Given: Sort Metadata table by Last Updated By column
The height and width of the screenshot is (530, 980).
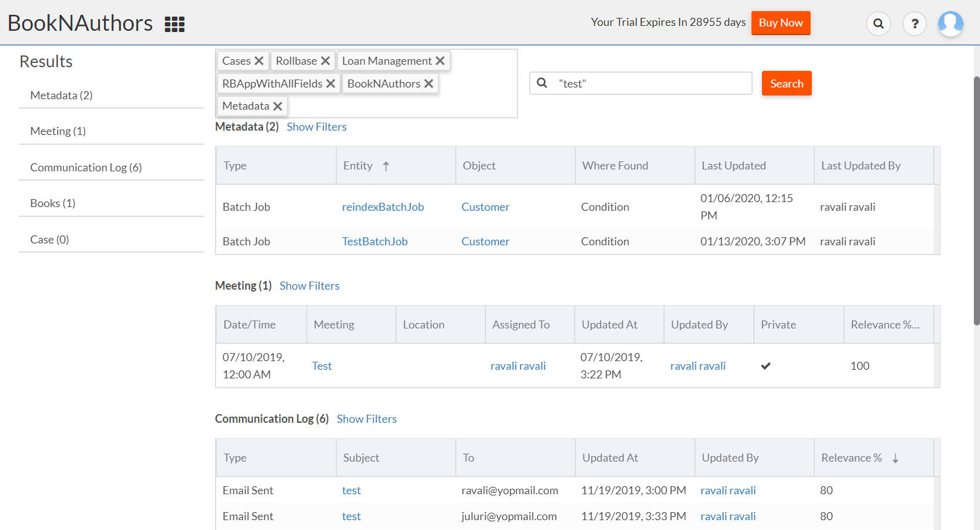Looking at the screenshot, I should point(874,166).
